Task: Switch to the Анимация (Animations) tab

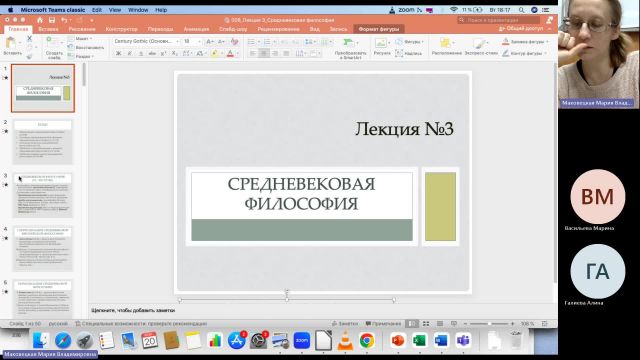Action: [x=196, y=29]
